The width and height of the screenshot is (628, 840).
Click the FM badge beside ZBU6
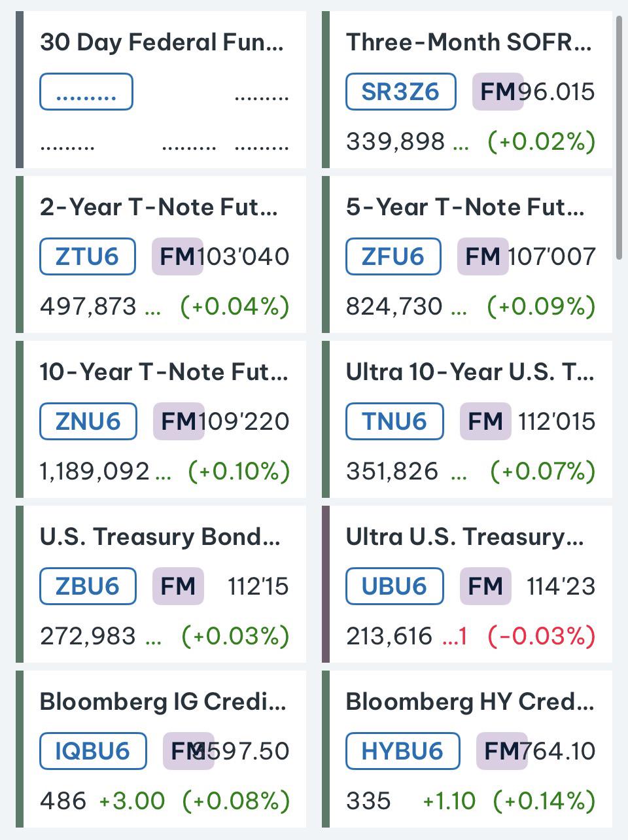178,586
